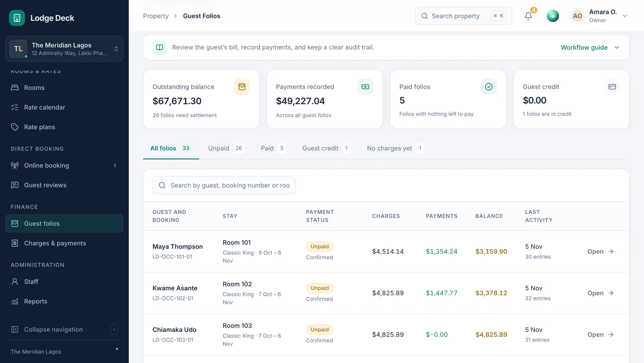Switch to the Guest credit tab
The image size is (644, 363).
[x=327, y=148]
